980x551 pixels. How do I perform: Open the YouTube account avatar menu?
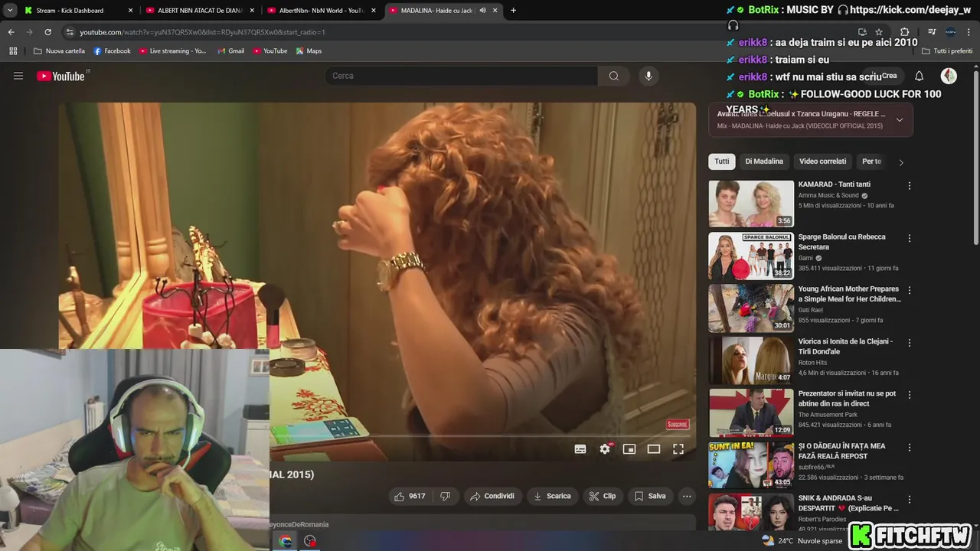coord(949,76)
